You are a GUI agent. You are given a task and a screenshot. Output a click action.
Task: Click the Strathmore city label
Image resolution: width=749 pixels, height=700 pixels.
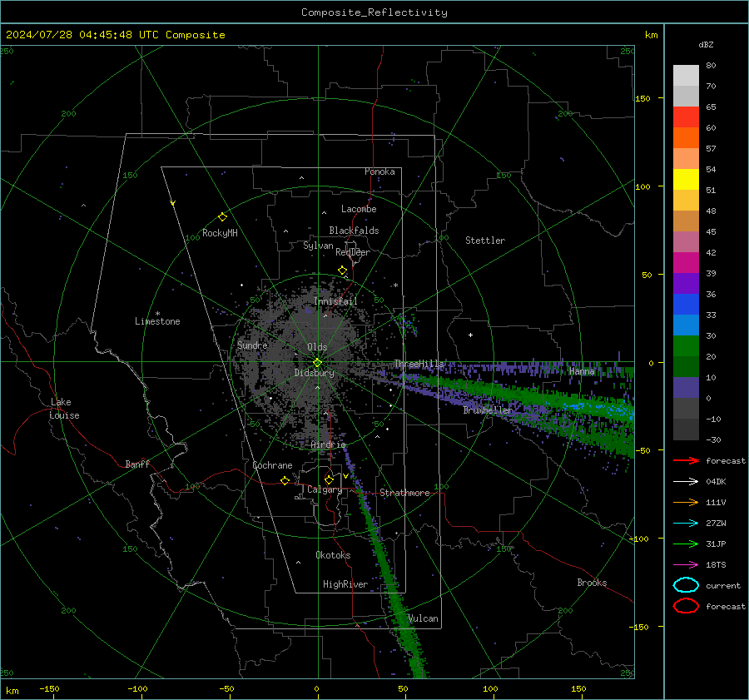[404, 493]
